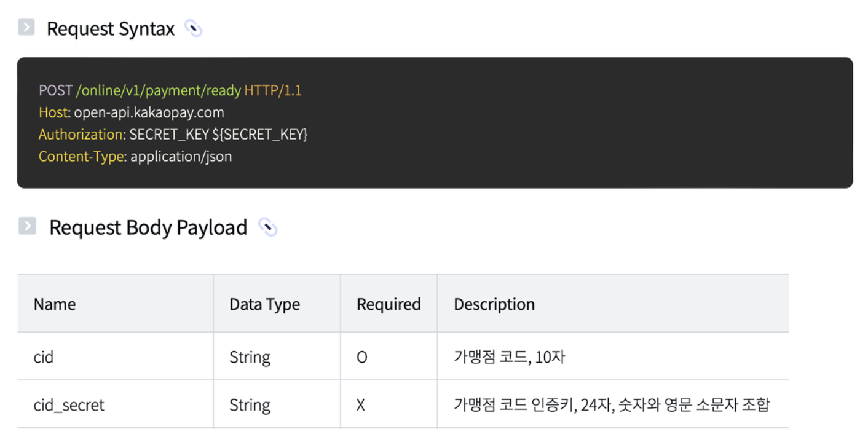
Task: Click the X required marker for cid_secret
Action: click(361, 405)
